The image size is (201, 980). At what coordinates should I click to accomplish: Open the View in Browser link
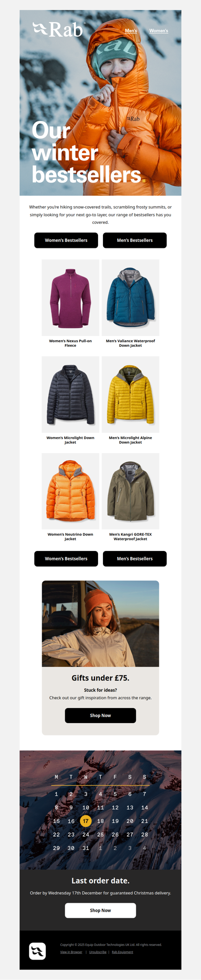coord(71,952)
